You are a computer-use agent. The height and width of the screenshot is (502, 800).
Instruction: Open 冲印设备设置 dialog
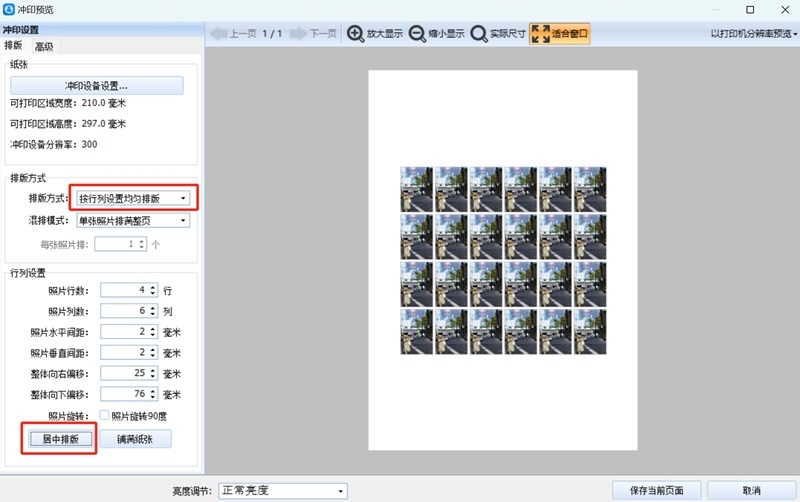pos(96,86)
